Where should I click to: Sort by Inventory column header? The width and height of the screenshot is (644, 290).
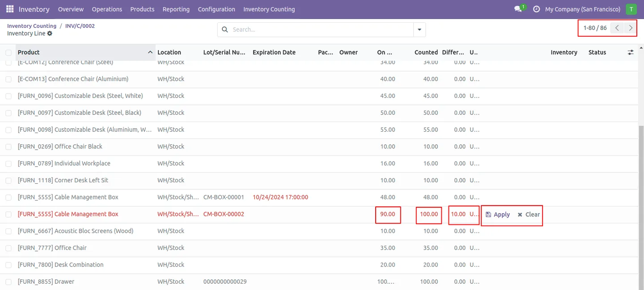[564, 52]
